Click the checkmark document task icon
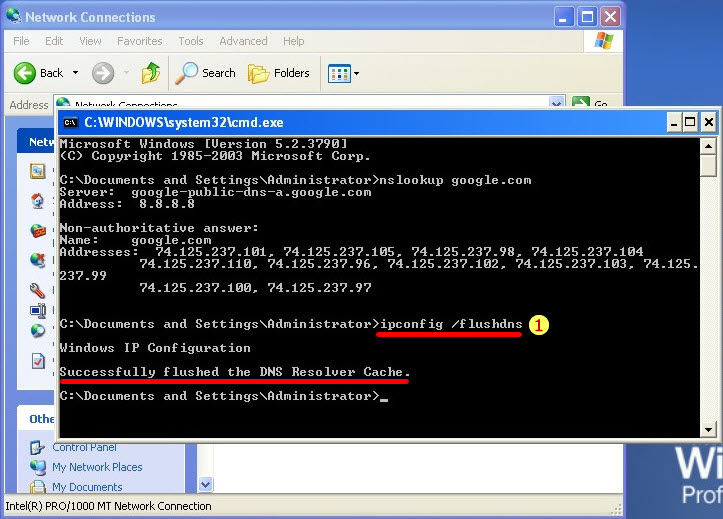The image size is (723, 519). (38, 360)
